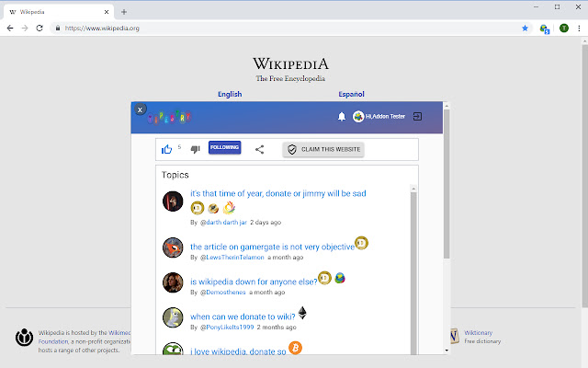Open 'when can we donate to wiki?' topic
Screen dimensions: 588x368
[243, 316]
